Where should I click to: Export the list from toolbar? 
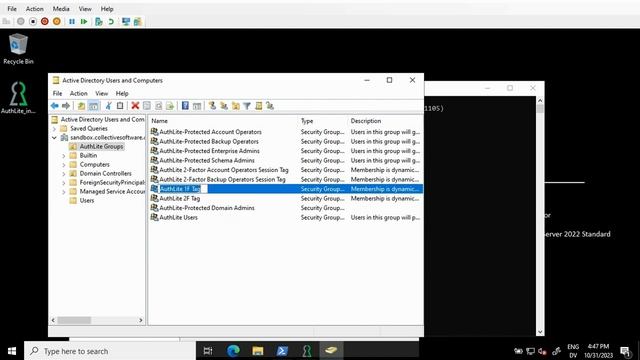point(170,106)
